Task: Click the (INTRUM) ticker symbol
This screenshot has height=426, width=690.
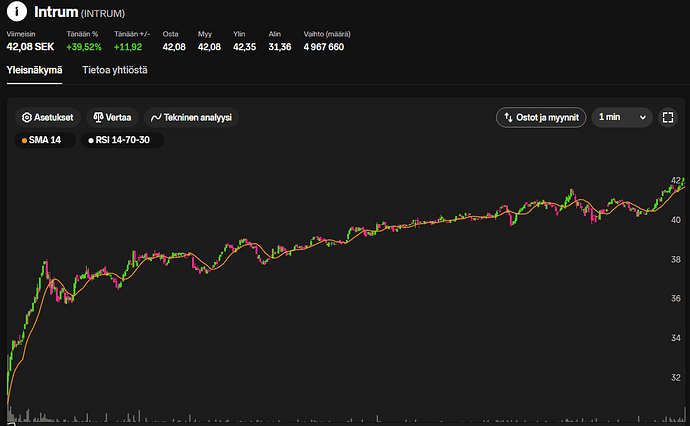Action: 103,14
